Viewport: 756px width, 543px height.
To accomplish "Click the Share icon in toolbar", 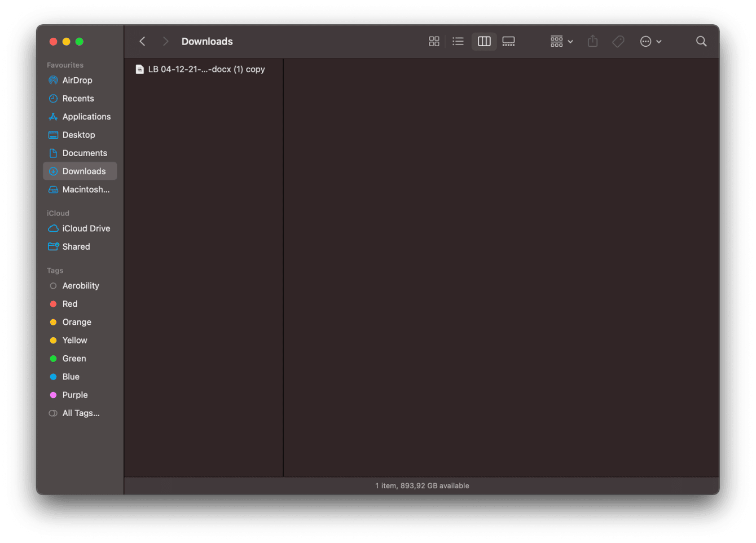I will (x=592, y=41).
